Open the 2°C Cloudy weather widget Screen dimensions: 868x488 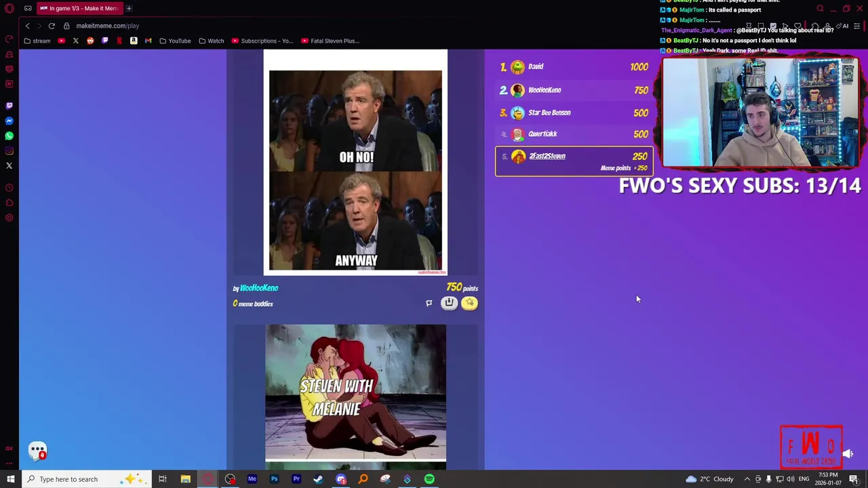(709, 479)
